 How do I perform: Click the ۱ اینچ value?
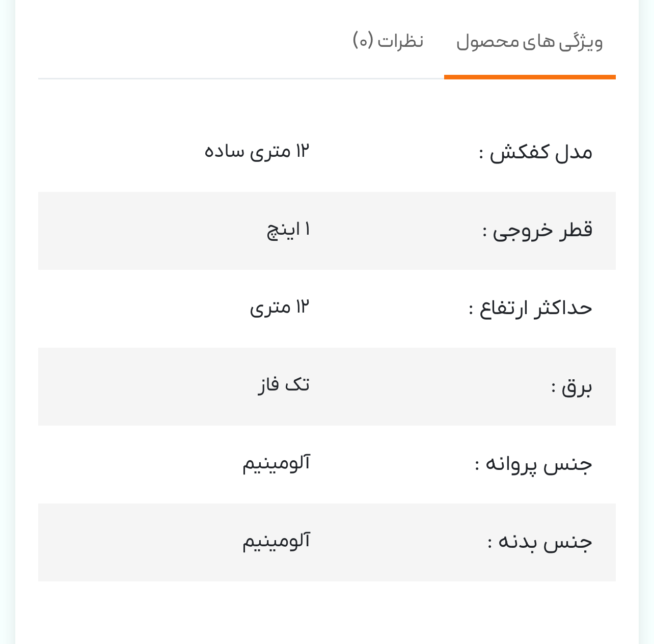(288, 230)
